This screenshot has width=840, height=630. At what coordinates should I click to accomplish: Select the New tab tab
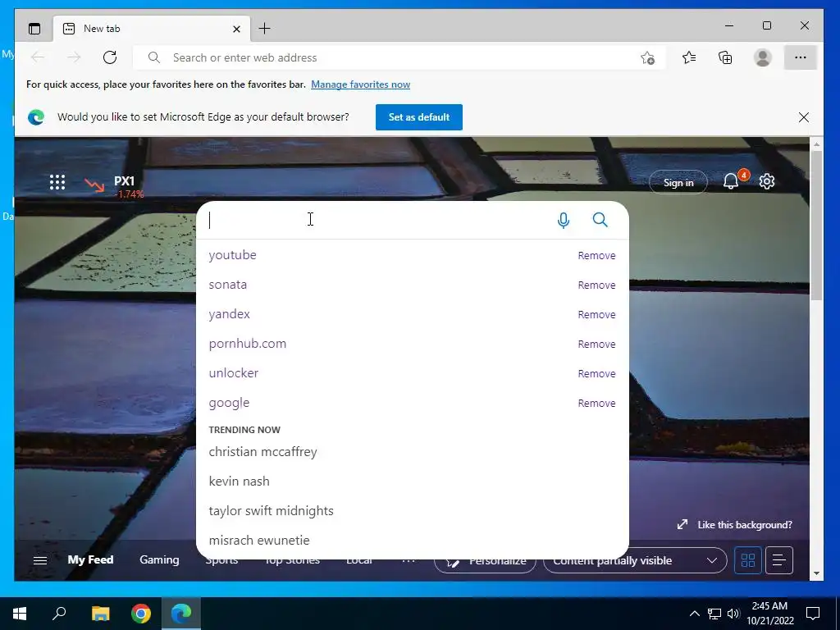click(x=151, y=29)
